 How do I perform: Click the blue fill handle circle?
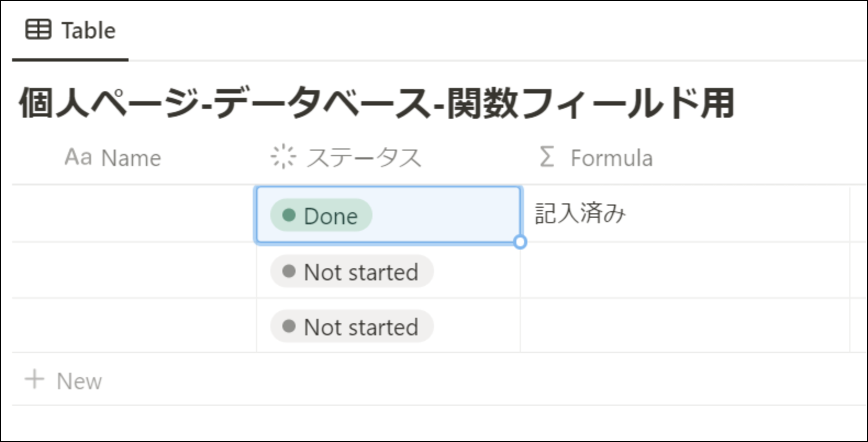(x=520, y=242)
